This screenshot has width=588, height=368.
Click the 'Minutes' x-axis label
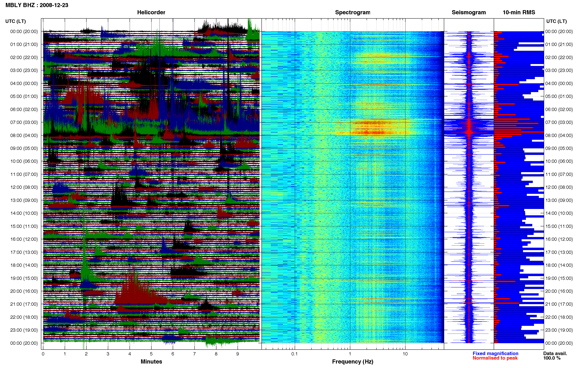point(151,361)
